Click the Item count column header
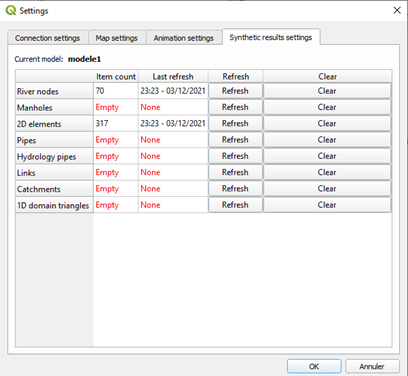Viewport: 408px width, 376px height. point(116,76)
